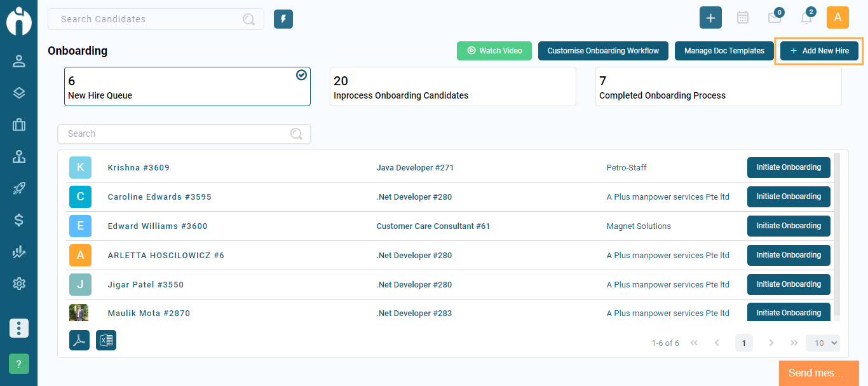Viewport: 868px width, 386px height.
Task: View notifications by clicking the bell icon
Action: (806, 17)
